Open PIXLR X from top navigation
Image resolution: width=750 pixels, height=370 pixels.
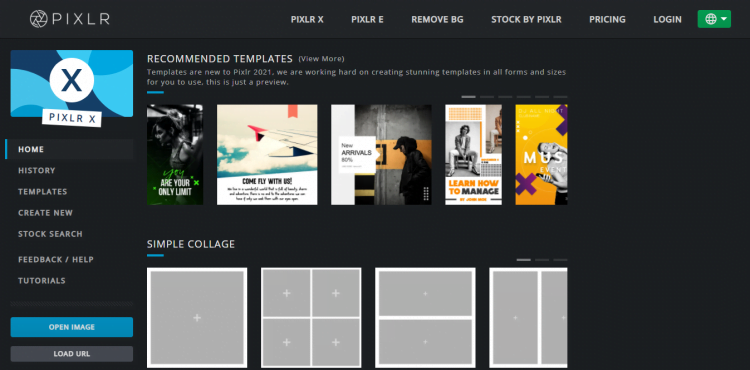point(307,20)
